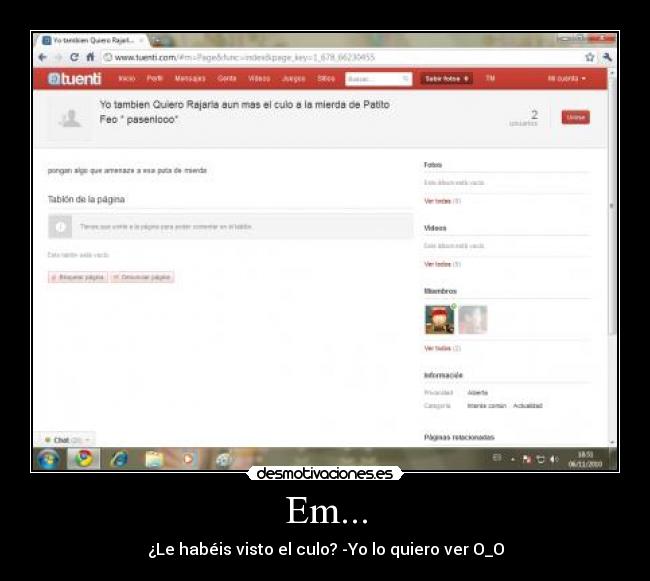650x581 pixels.
Task: Open Perfil in tuenti navigation
Action: click(x=155, y=78)
